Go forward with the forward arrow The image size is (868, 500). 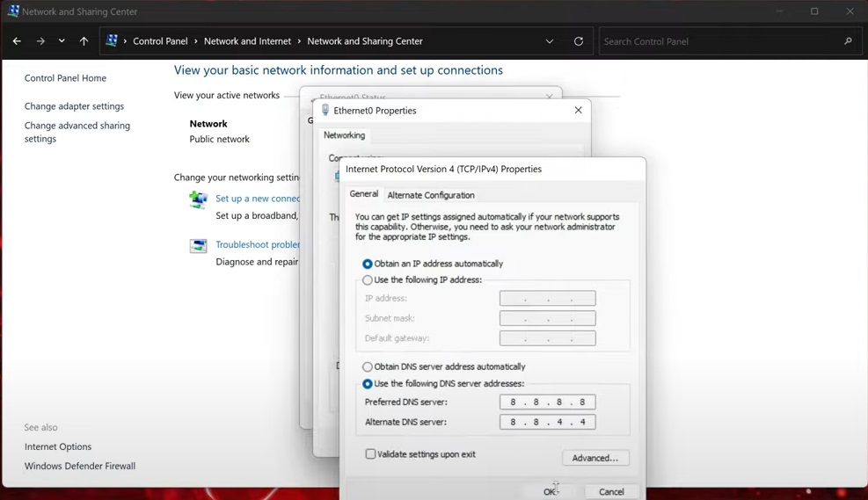point(40,41)
